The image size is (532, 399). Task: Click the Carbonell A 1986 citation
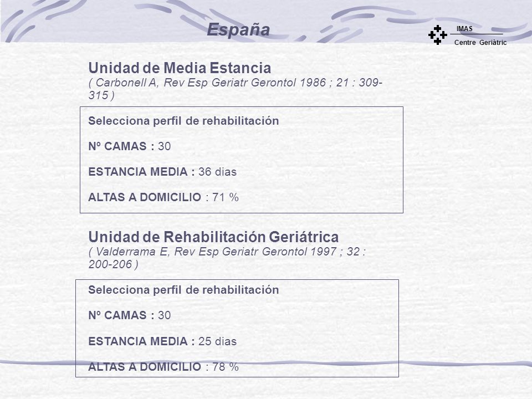tap(235, 89)
